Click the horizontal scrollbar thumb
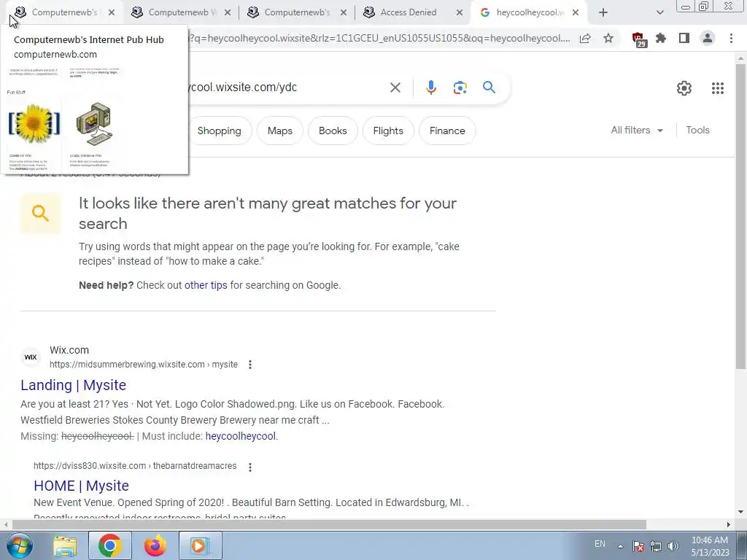Screen dimensions: 747x560 click(x=329, y=524)
